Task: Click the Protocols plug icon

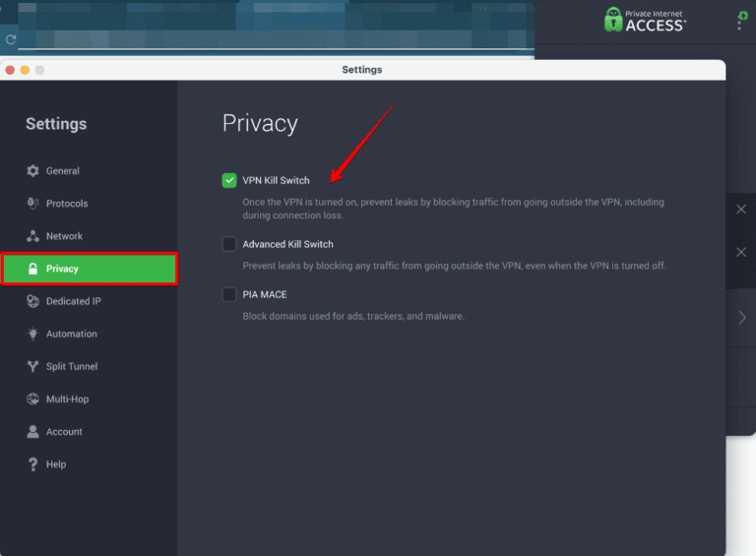Action: point(33,204)
